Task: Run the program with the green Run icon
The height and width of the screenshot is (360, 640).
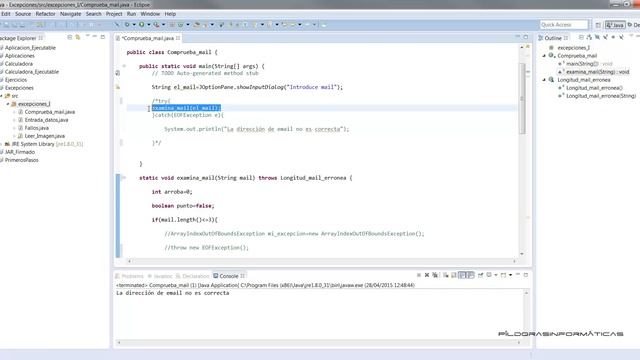Action: click(x=142, y=24)
